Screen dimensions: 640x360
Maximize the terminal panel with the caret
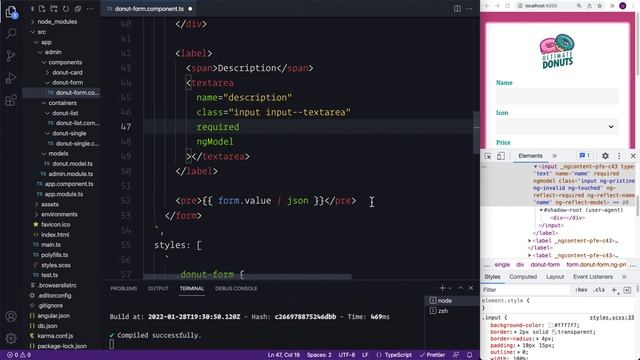tap(461, 288)
